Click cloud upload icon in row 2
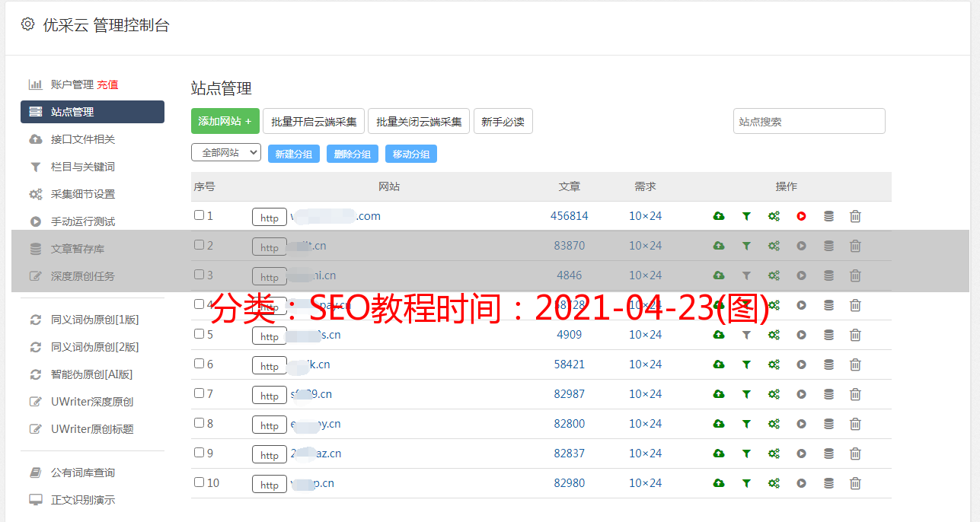The width and height of the screenshot is (980, 522). [x=719, y=246]
